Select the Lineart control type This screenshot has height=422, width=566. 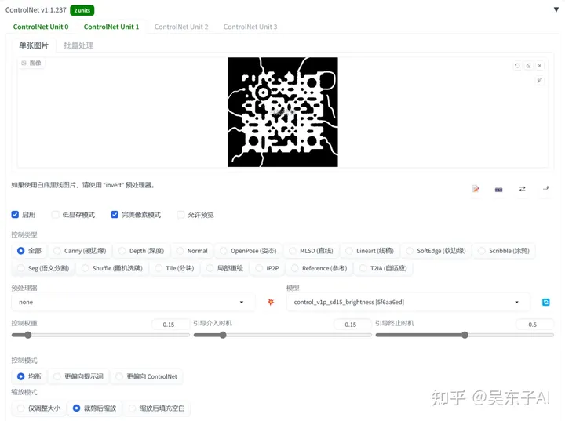370,251
